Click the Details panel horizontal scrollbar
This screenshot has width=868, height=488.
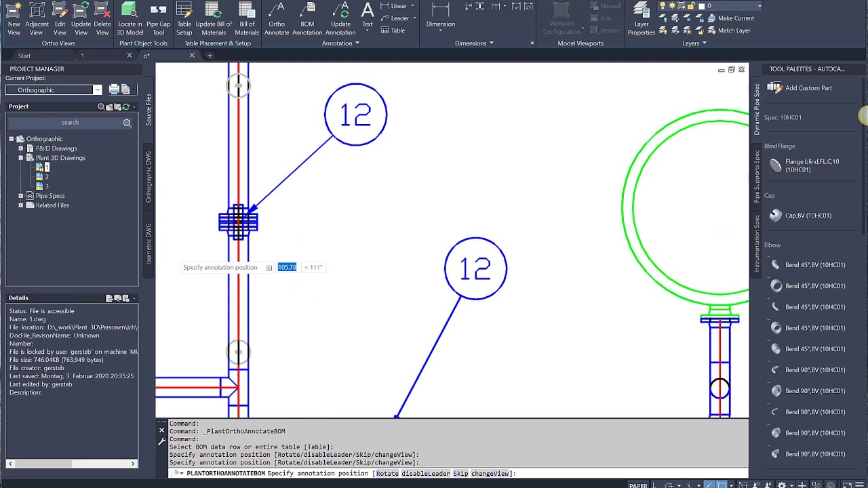coord(72,464)
